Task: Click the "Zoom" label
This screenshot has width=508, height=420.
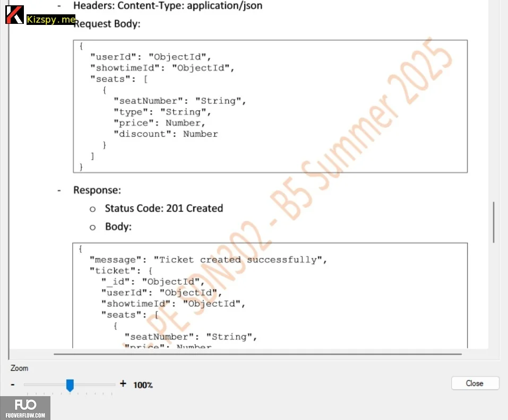Action: pos(19,368)
